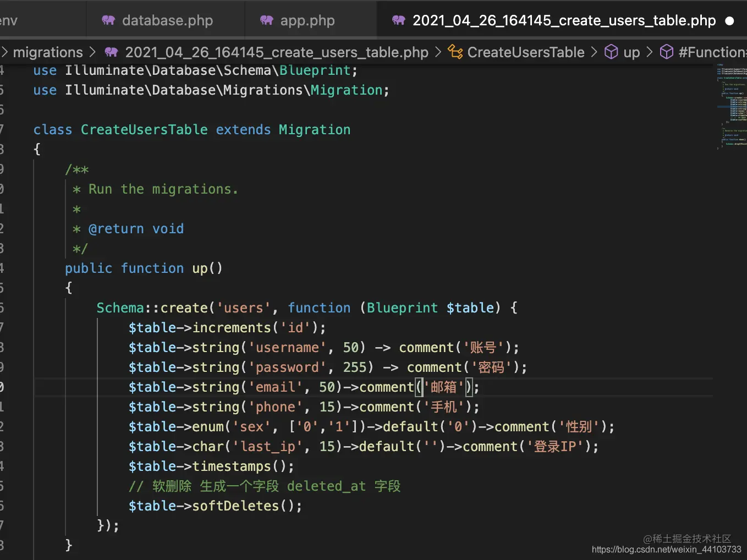Click 'extends' keyword in class declaration
The image size is (747, 560).
[x=243, y=130]
